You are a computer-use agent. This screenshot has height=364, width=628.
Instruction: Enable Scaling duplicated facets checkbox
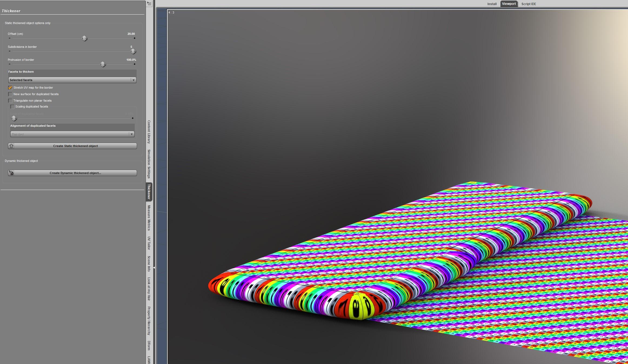[12, 106]
